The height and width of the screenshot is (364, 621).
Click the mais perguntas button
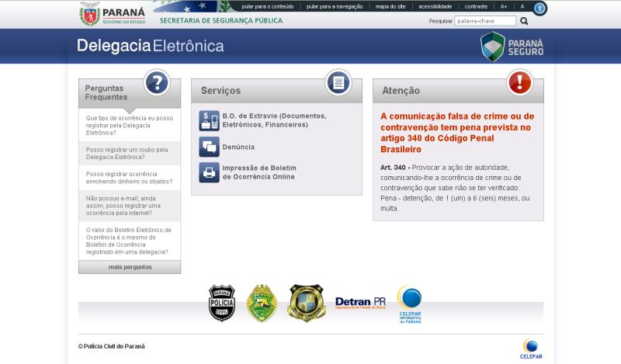[130, 267]
